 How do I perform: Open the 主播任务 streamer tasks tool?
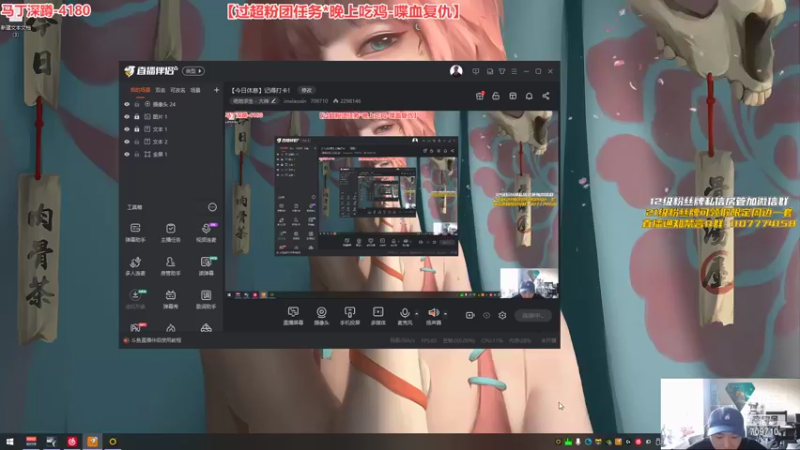170,232
